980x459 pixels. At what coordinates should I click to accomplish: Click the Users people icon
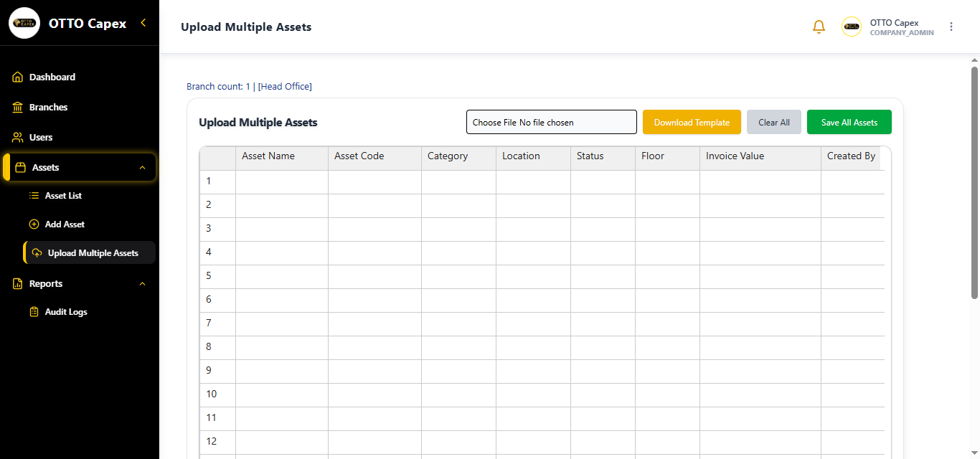18,137
